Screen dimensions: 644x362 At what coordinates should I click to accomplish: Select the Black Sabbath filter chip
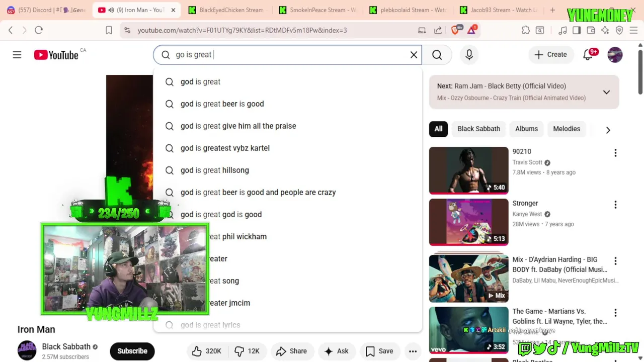[x=478, y=129]
